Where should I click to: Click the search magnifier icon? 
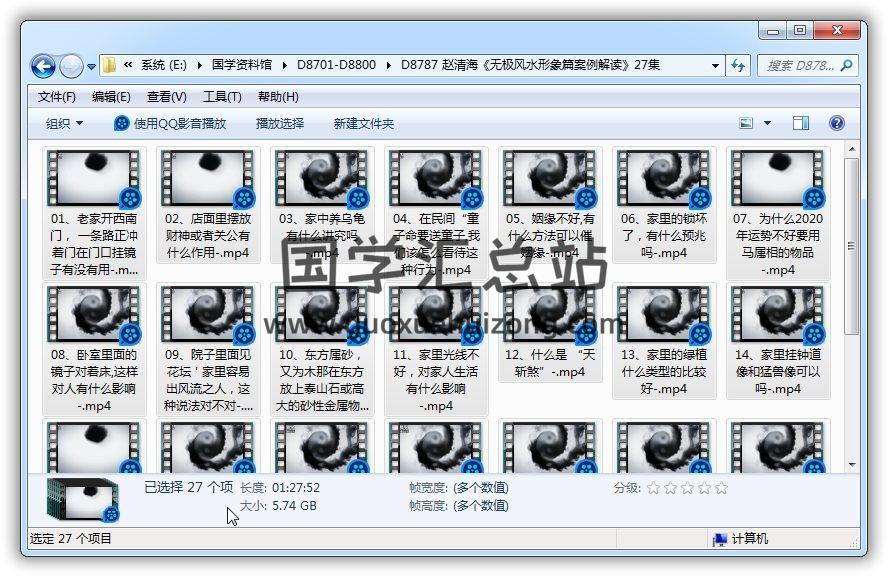pyautogui.click(x=846, y=66)
